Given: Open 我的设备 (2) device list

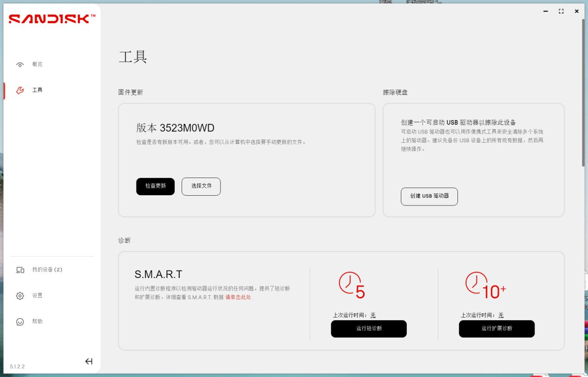Looking at the screenshot, I should coord(47,270).
